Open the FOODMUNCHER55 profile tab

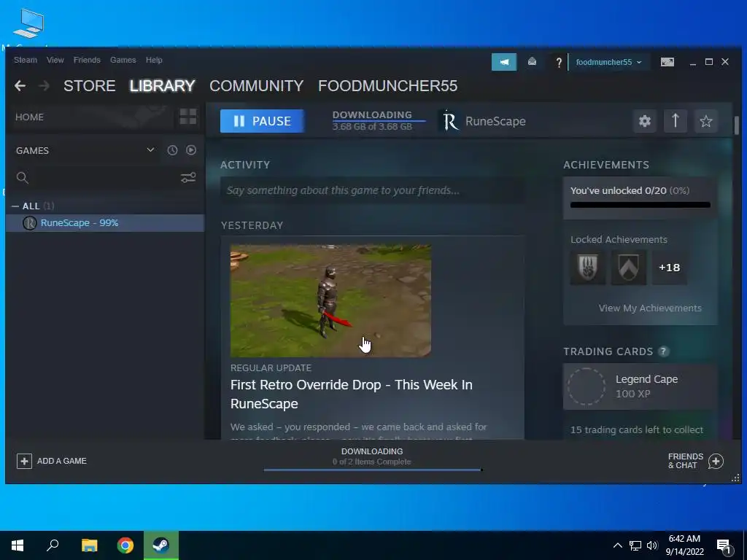click(388, 86)
